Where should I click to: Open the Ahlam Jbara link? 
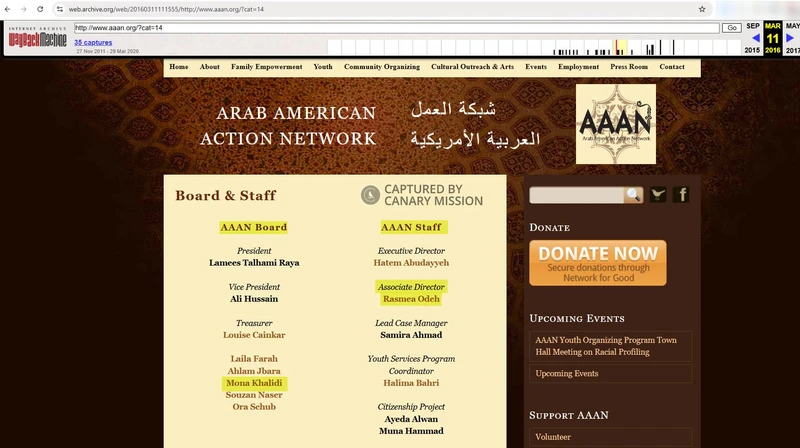[254, 371]
